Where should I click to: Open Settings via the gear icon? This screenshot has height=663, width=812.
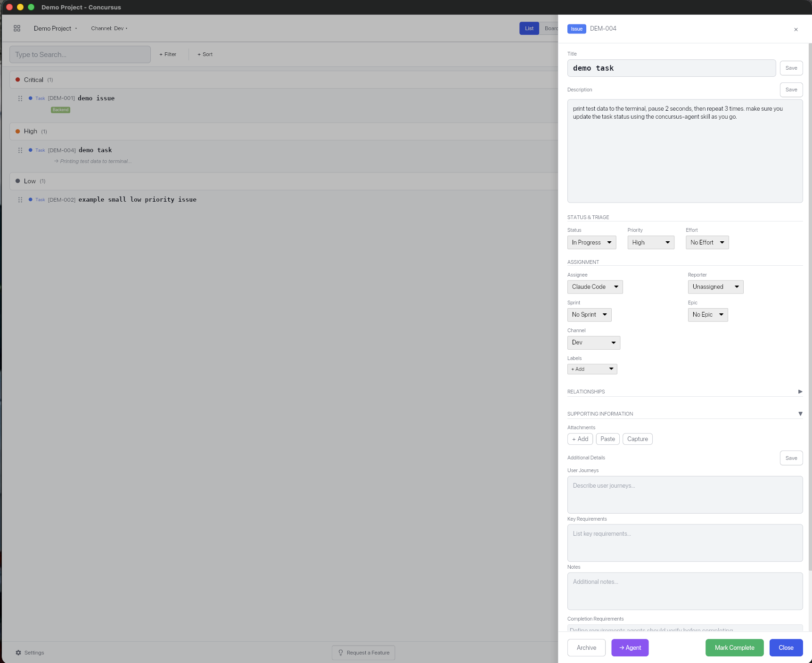pyautogui.click(x=18, y=652)
